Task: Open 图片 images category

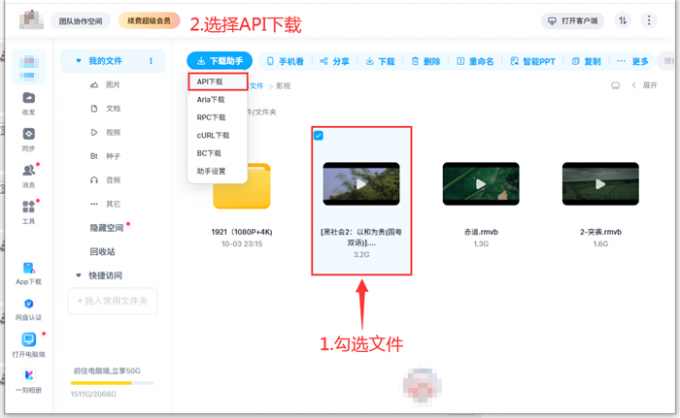Action: [105, 85]
